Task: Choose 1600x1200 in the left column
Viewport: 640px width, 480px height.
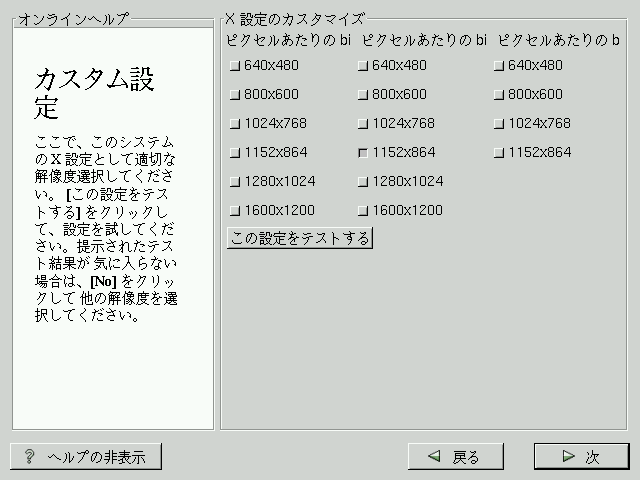Action: [235, 211]
